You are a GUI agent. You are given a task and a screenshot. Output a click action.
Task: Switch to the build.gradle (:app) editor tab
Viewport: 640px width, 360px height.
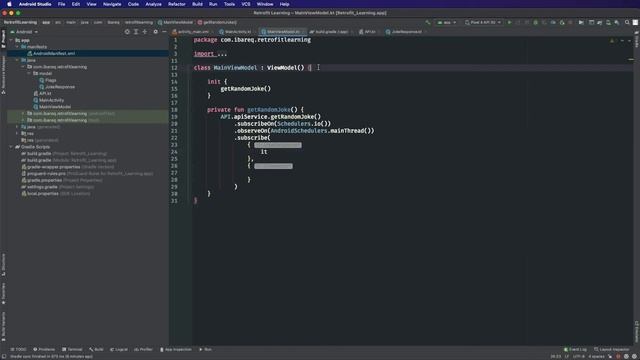tap(331, 31)
